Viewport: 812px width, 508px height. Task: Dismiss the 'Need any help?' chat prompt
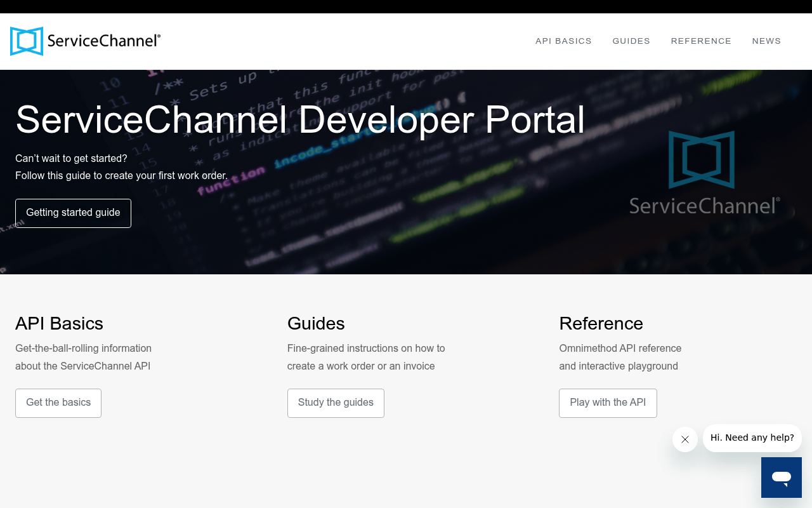685,439
